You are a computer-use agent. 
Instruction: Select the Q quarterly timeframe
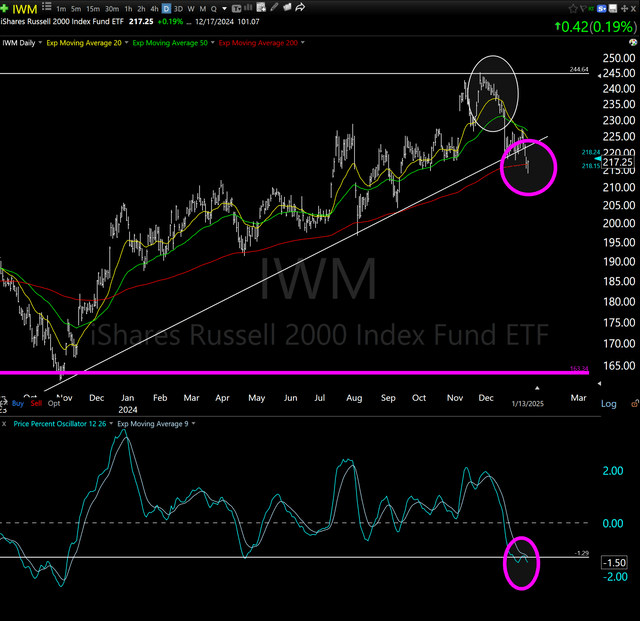point(213,9)
